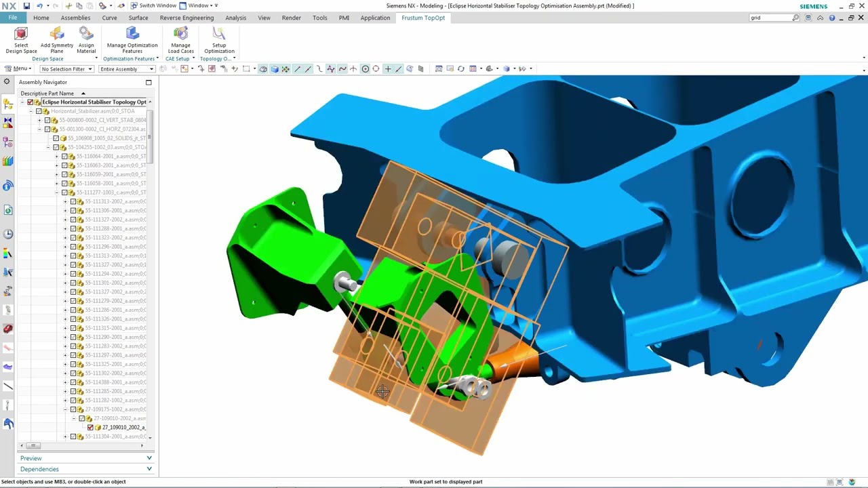Open Manage Optimization Features

[x=132, y=40]
